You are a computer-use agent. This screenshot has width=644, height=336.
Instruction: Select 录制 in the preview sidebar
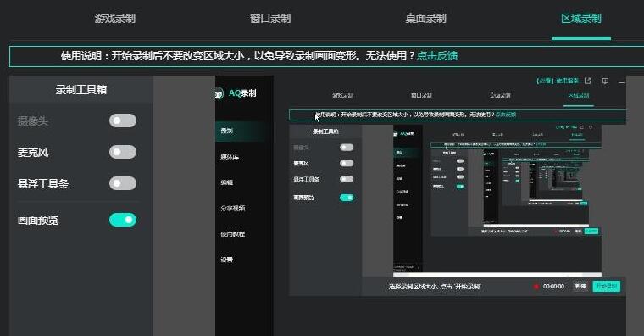point(227,131)
